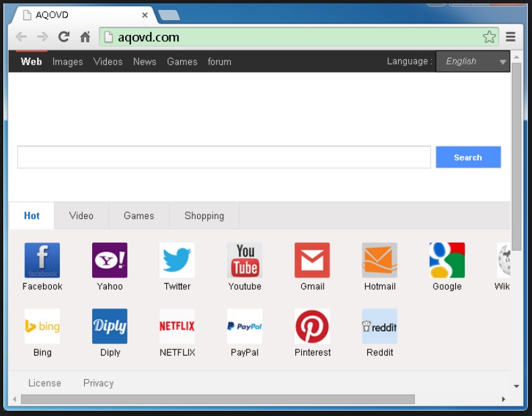
Task: Open the Wikipedia globe icon
Action: [504, 260]
